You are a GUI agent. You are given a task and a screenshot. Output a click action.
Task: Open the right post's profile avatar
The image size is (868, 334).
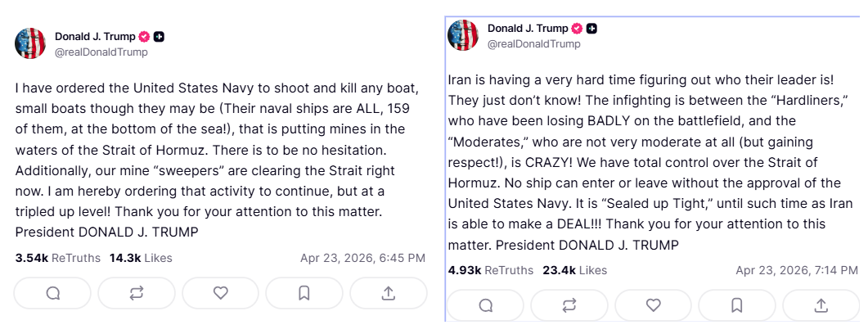point(463,36)
